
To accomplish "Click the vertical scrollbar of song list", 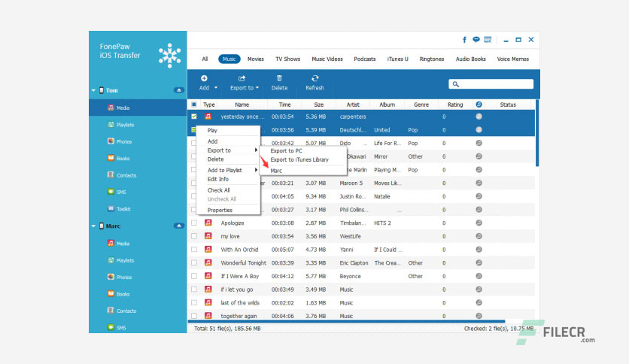I will (537, 133).
